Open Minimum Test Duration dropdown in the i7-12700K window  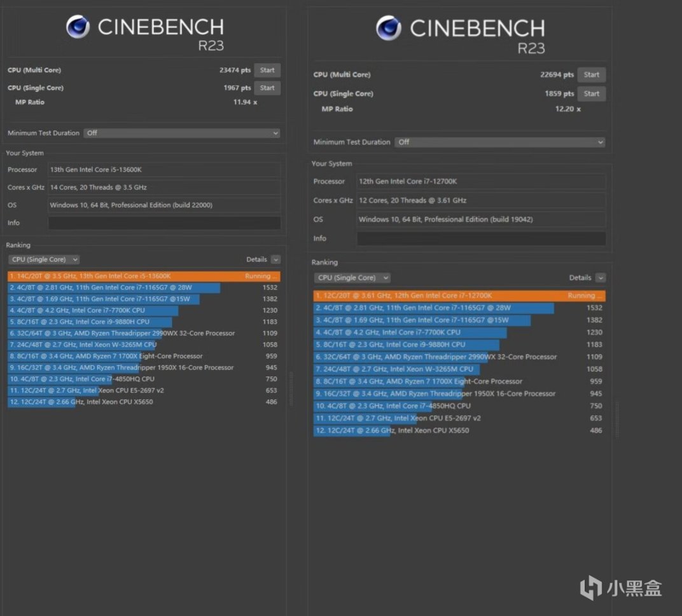(x=499, y=142)
